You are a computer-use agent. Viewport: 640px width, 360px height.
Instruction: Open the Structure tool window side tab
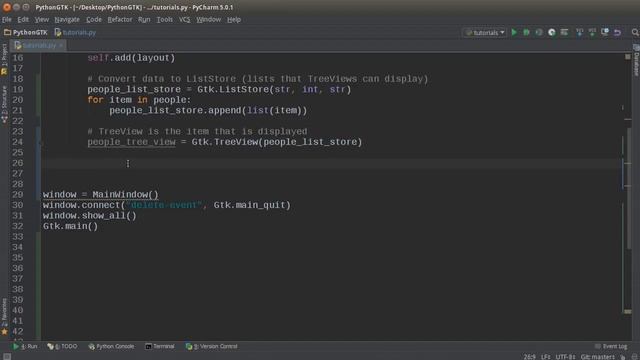point(4,104)
